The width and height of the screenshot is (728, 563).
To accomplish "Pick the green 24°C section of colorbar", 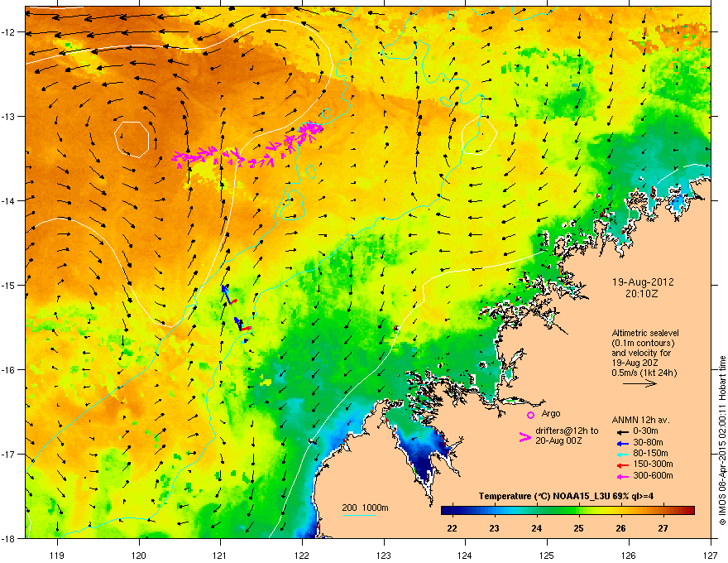I will pyautogui.click(x=537, y=511).
